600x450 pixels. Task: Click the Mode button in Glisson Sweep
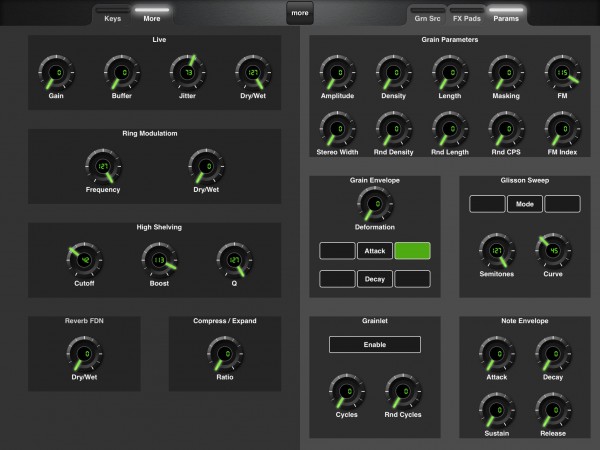525,204
